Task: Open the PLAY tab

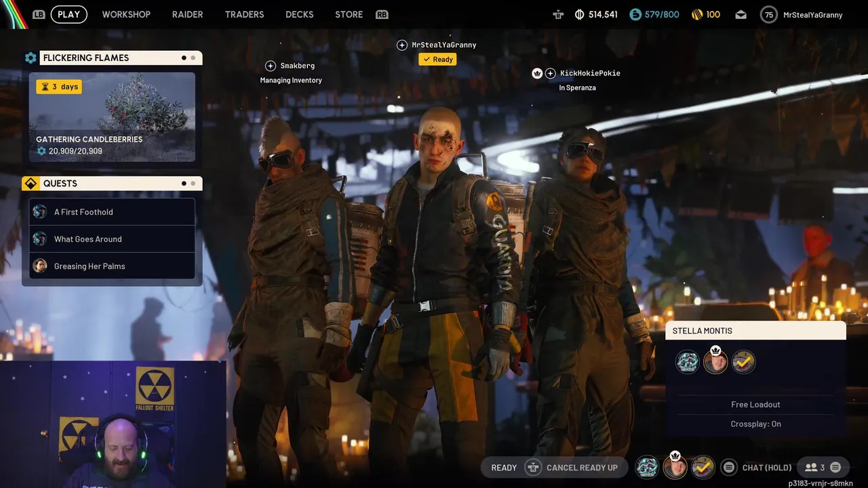Action: pos(68,14)
